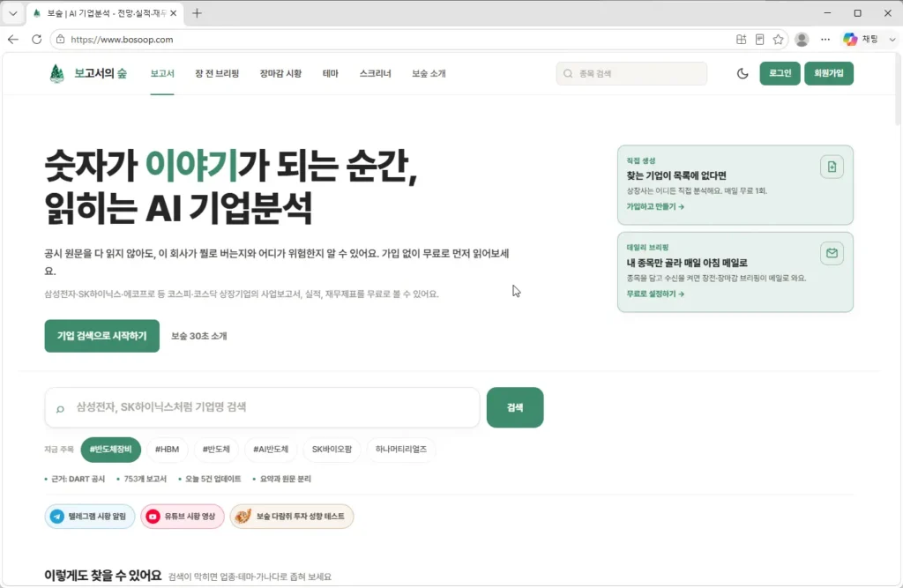Screen dimensions: 903x588
Task: Click the 회원가입 button
Action: (829, 73)
